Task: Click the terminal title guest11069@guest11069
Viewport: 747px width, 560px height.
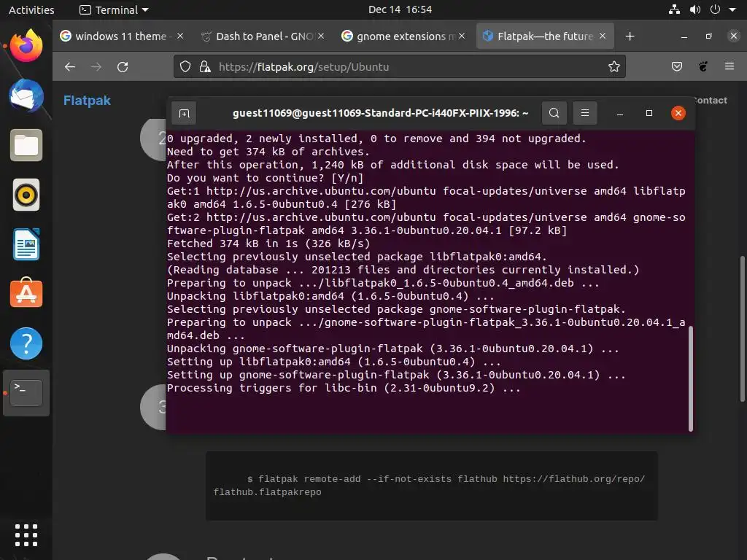Action: click(380, 113)
